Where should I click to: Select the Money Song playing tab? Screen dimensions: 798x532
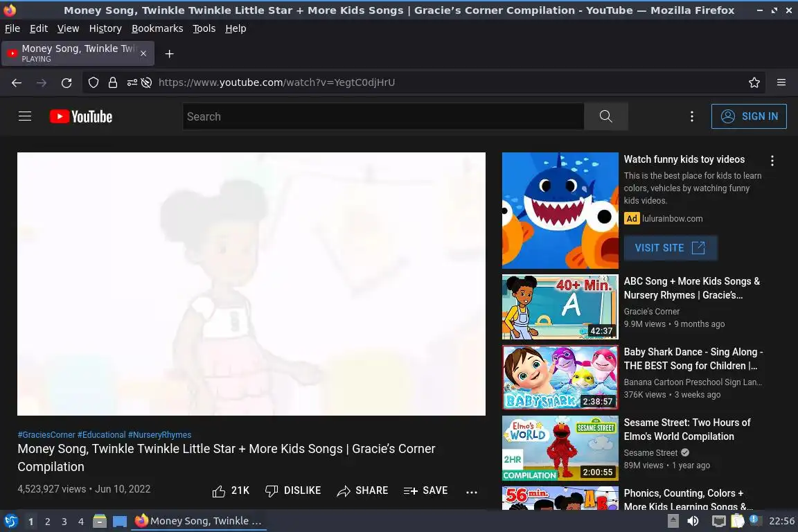(x=78, y=53)
